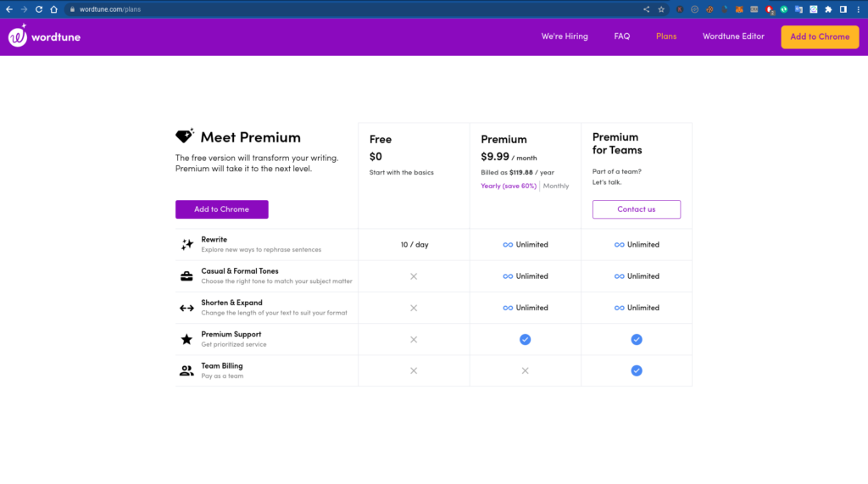Click the Team Billing people icon
This screenshot has width=868, height=484.
pyautogui.click(x=186, y=370)
